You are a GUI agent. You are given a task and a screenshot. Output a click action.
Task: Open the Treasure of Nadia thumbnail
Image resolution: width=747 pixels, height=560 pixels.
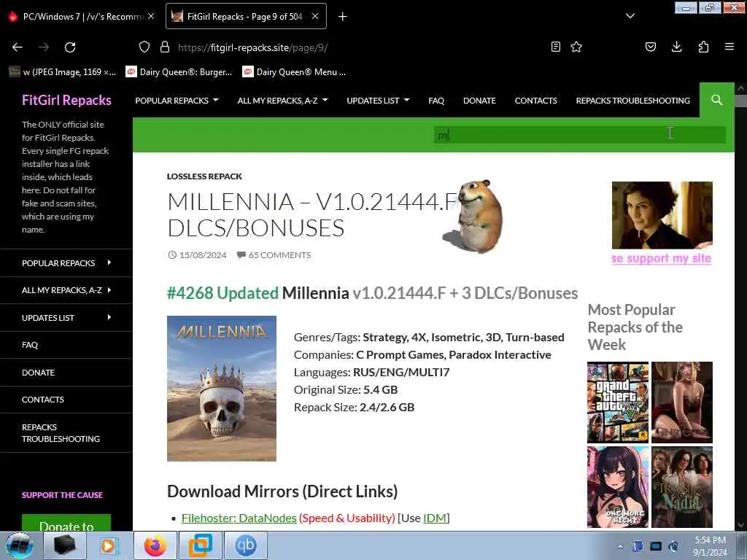tap(682, 486)
